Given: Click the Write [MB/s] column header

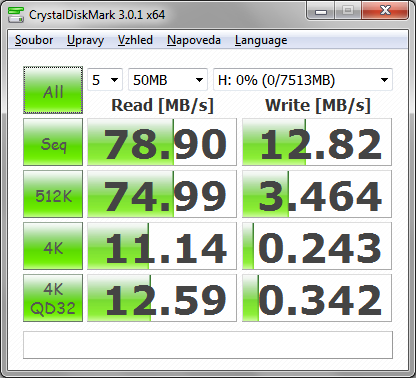Looking at the screenshot, I should click(x=318, y=105).
